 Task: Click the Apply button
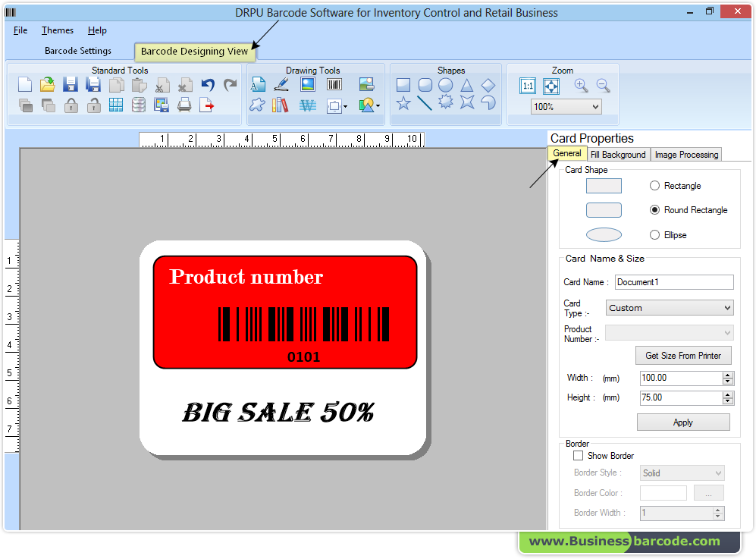683,422
